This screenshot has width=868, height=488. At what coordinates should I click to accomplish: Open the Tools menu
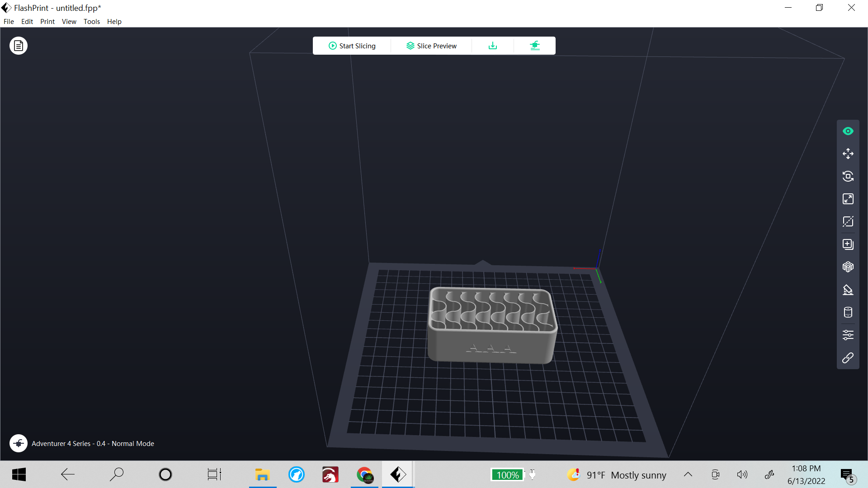[92, 21]
